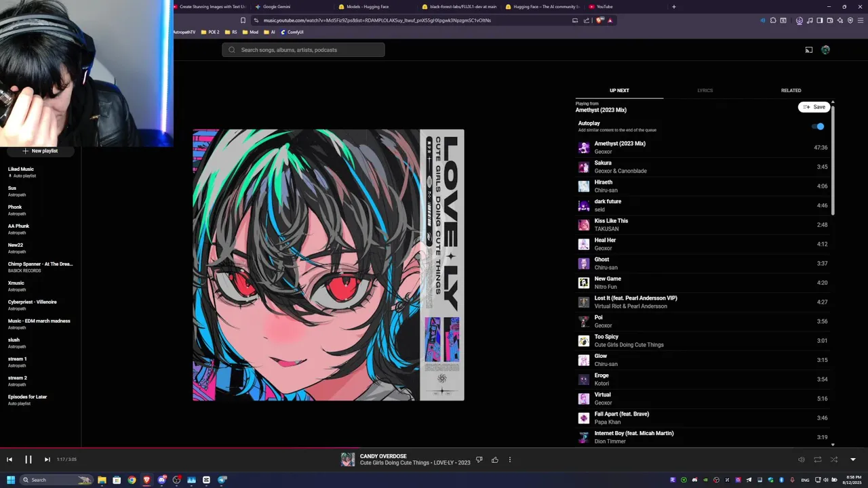Click the share icon in address bar

coord(587,20)
